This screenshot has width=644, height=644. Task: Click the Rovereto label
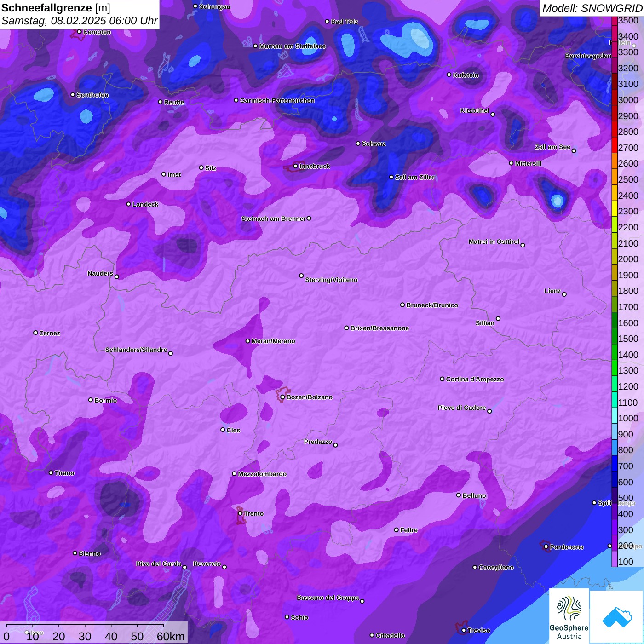click(x=207, y=563)
